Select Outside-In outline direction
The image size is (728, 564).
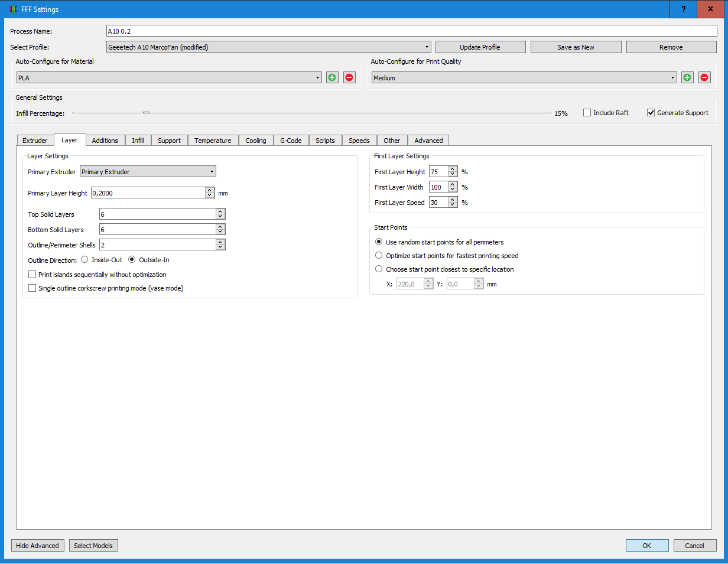click(132, 259)
